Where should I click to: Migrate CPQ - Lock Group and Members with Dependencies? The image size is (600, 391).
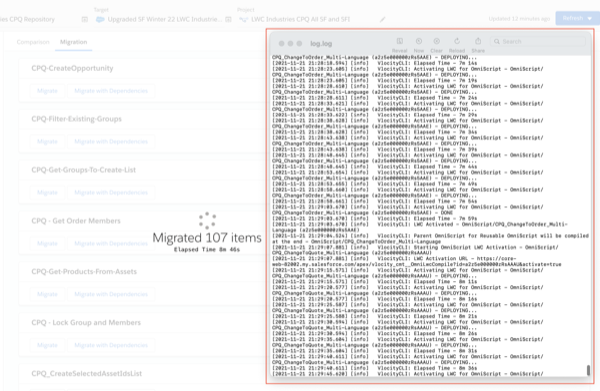111,345
